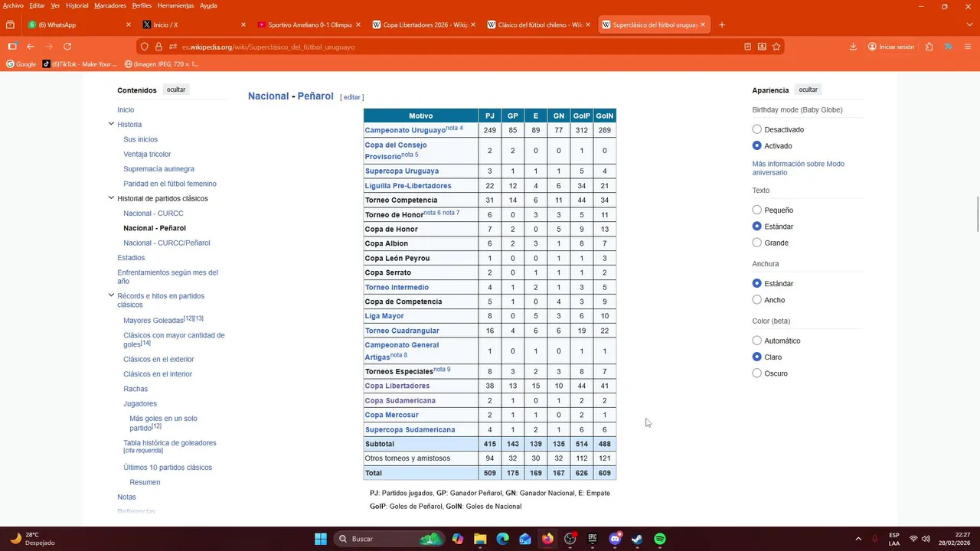Open Discord from the taskbar
This screenshot has height=551, width=980.
click(x=615, y=539)
